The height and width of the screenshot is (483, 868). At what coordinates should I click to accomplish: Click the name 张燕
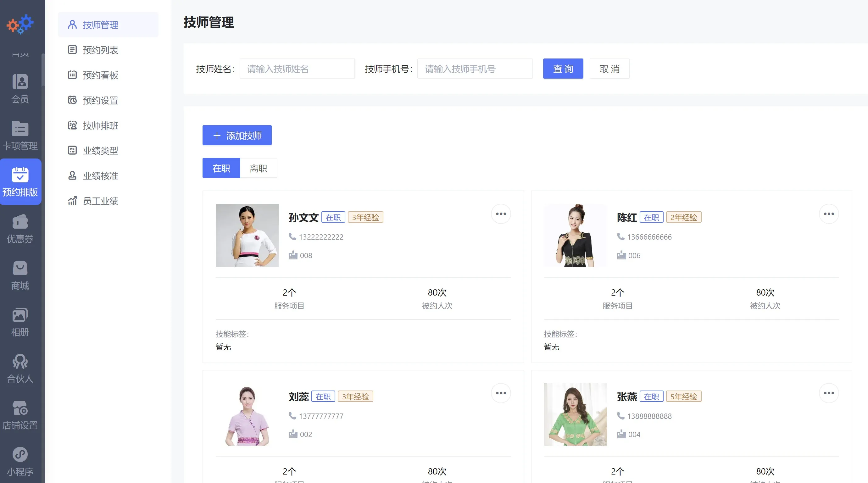click(627, 397)
